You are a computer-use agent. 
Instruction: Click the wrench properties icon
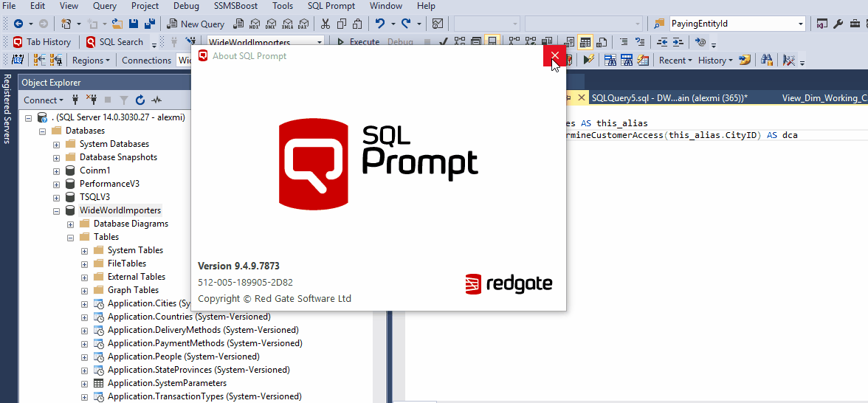pyautogui.click(x=838, y=24)
